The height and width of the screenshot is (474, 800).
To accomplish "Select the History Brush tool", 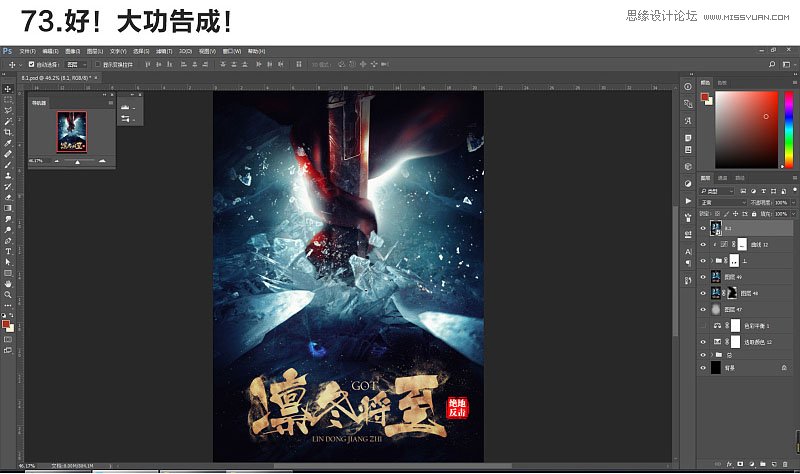I will pos(8,186).
